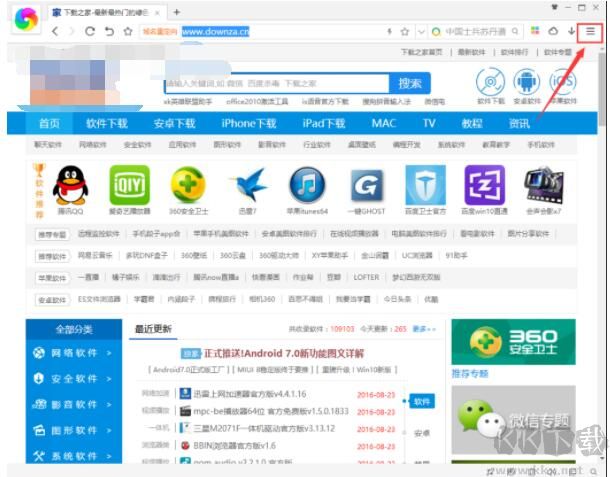Open the 360安全卫士 app icon
Screen dimensions: 610x477
click(188, 185)
